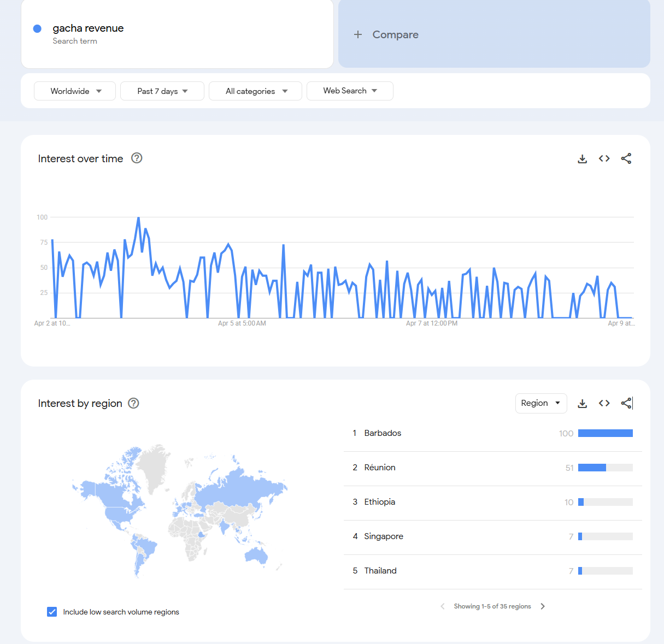664x644 pixels.
Task: Click the world map
Action: point(180,511)
